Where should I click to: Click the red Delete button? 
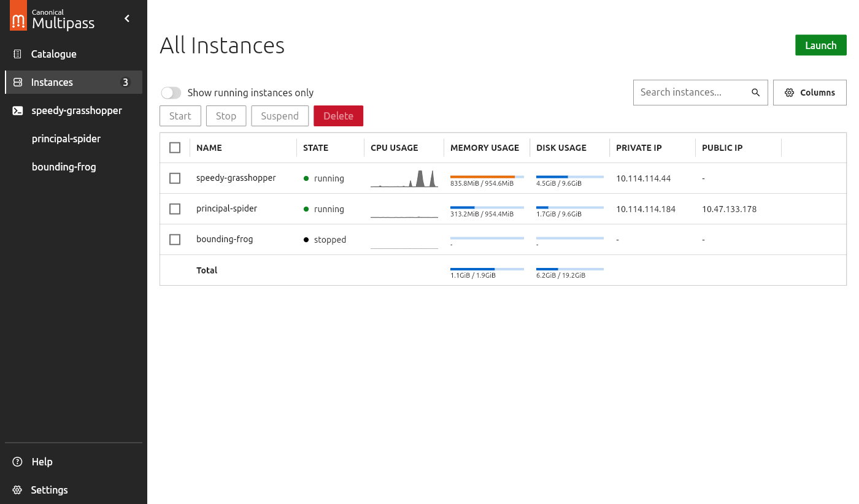click(338, 116)
